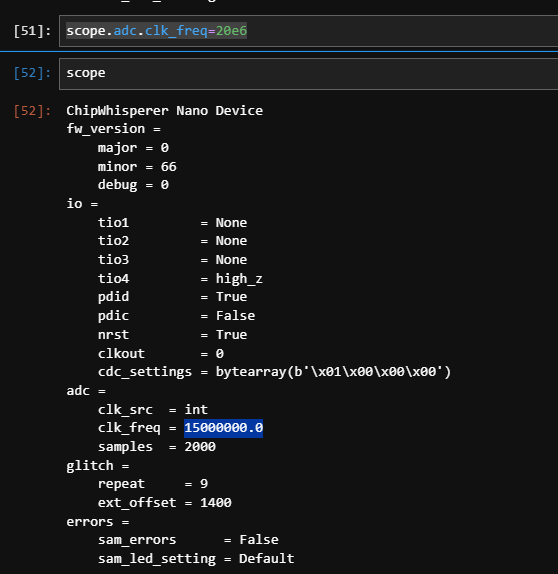
Task: Click the sam_led_setting value Default
Action: (267, 559)
